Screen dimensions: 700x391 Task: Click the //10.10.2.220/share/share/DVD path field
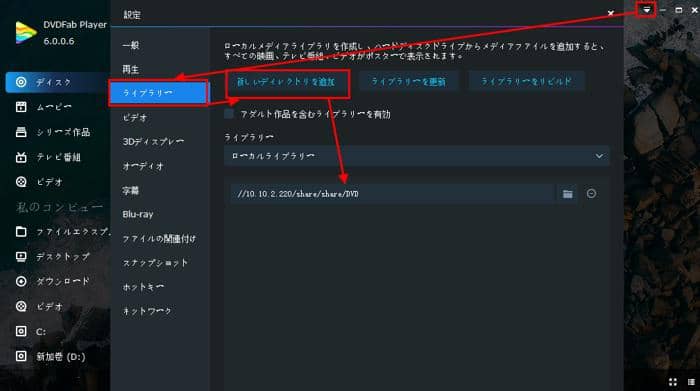pyautogui.click(x=392, y=194)
